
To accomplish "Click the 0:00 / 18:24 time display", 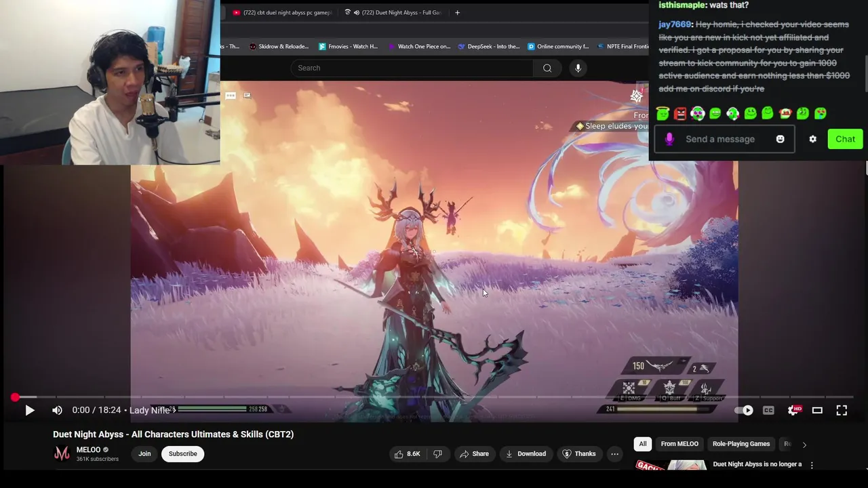I will (96, 410).
